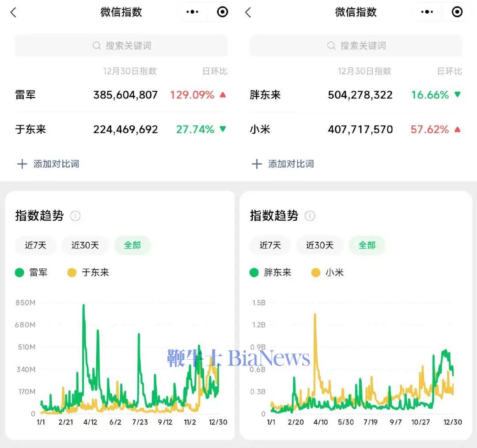Click index value 407,717,570
This screenshot has height=448, width=477.
pyautogui.click(x=360, y=129)
